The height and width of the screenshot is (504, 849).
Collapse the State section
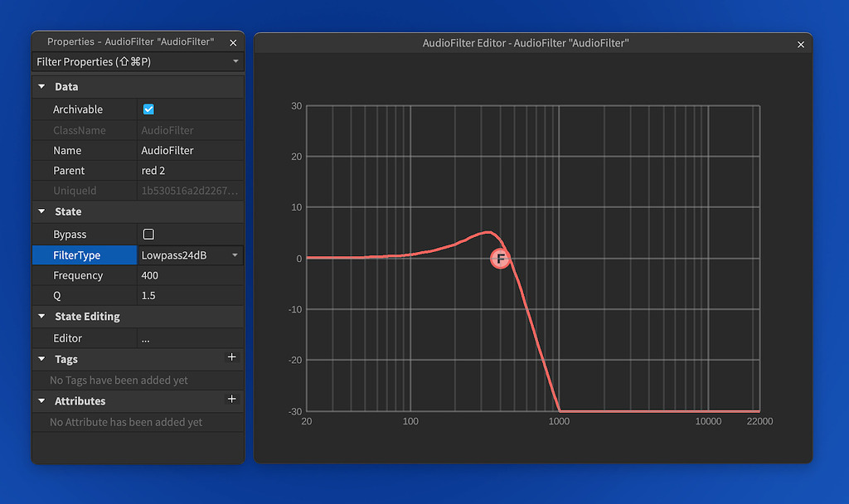41,211
